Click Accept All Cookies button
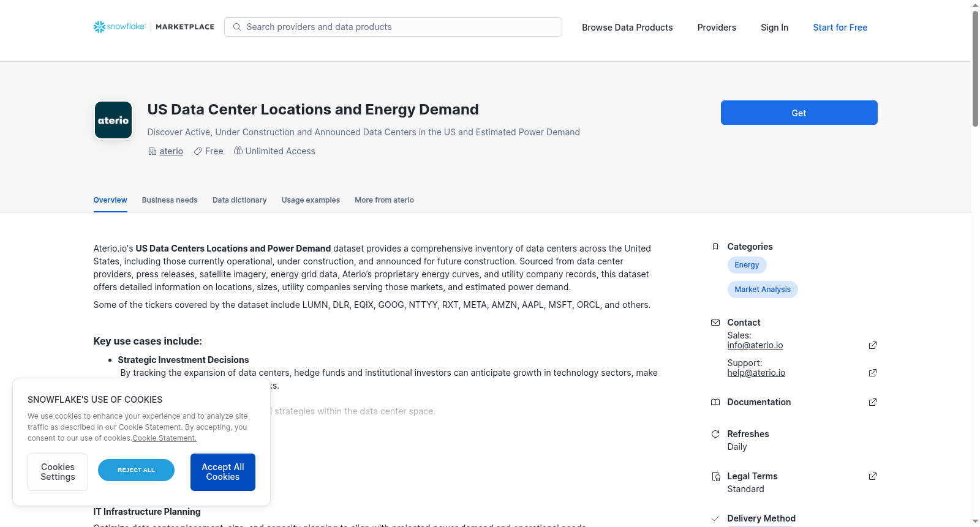Screen dimensions: 980x527 tap(223, 472)
